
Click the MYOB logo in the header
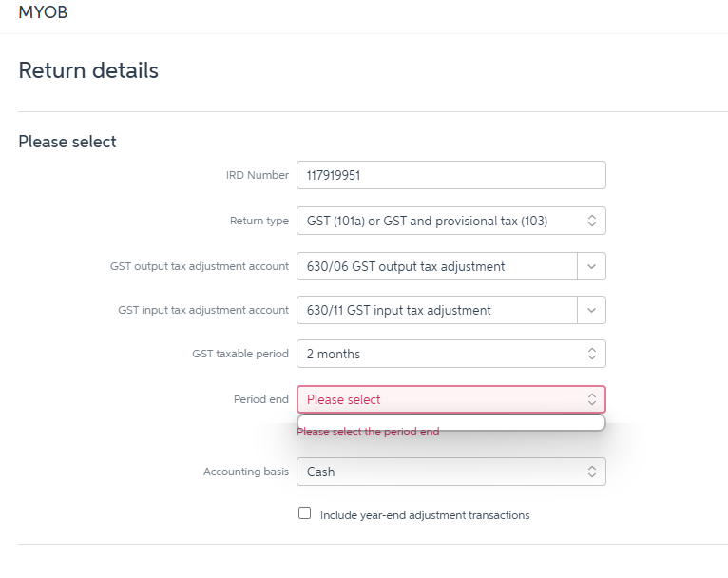coord(43,13)
